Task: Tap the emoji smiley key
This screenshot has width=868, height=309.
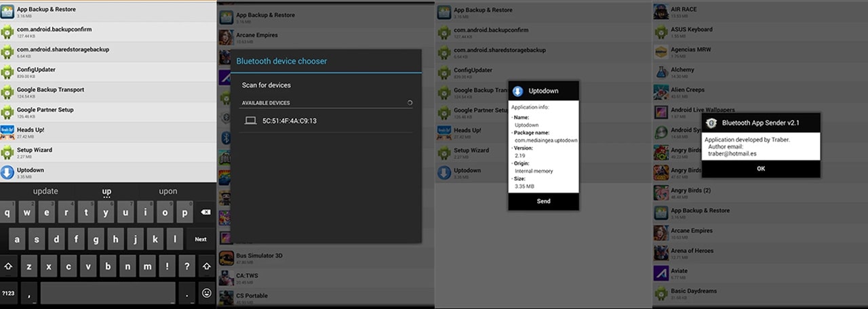Action: pos(206,293)
